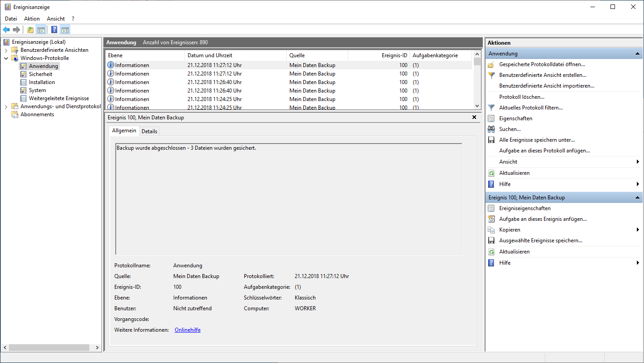Open the Hilfe submenu arrow under Anwendung
The image size is (644, 363).
pyautogui.click(x=638, y=184)
